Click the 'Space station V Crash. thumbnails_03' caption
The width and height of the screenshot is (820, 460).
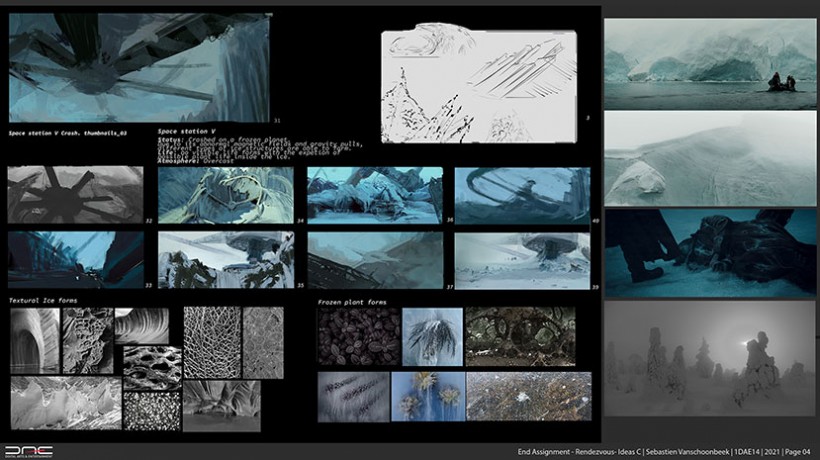pyautogui.click(x=67, y=133)
